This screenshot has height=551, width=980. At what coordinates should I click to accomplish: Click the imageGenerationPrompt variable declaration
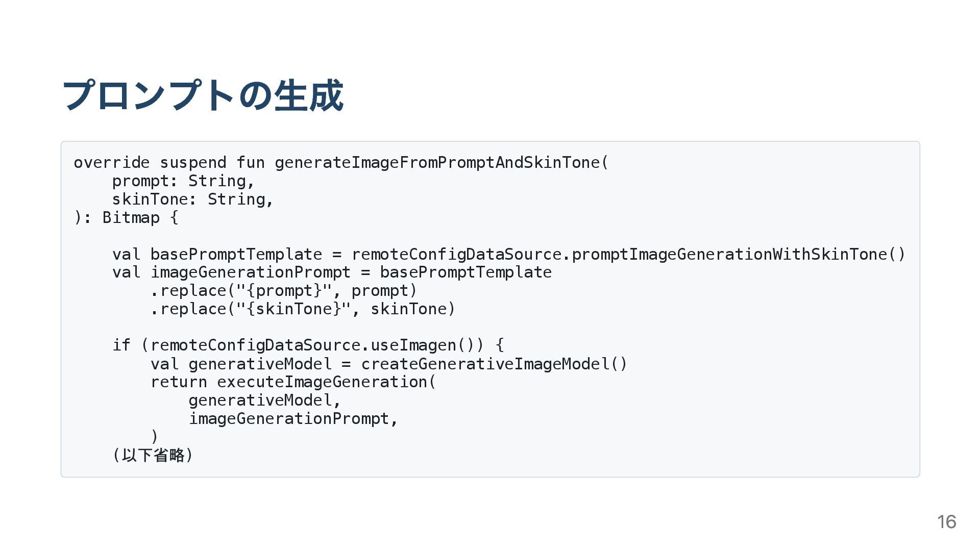(250, 272)
